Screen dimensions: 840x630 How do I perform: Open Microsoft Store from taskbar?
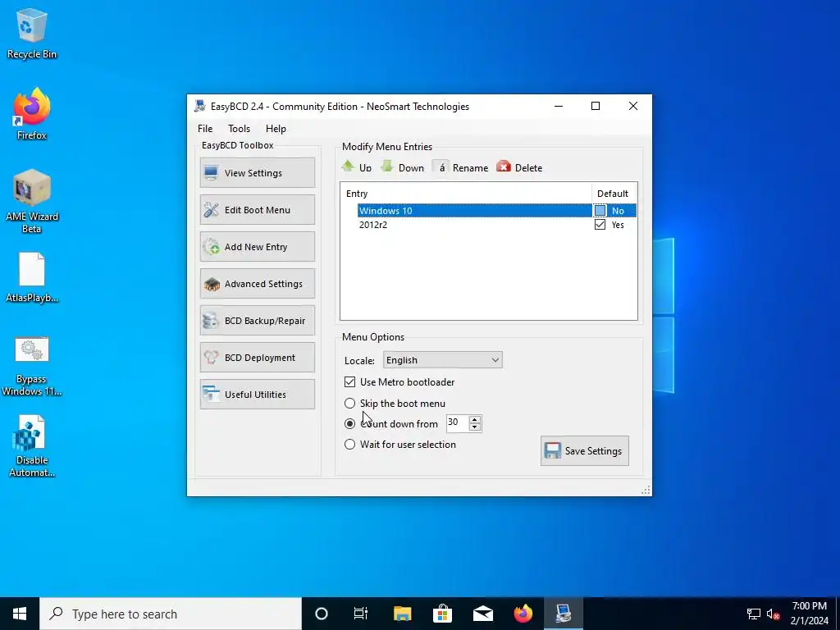[442, 614]
